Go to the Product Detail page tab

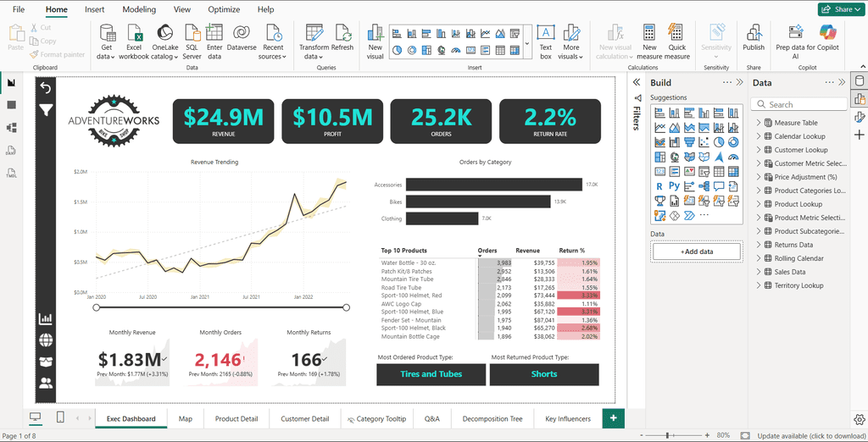pos(236,418)
